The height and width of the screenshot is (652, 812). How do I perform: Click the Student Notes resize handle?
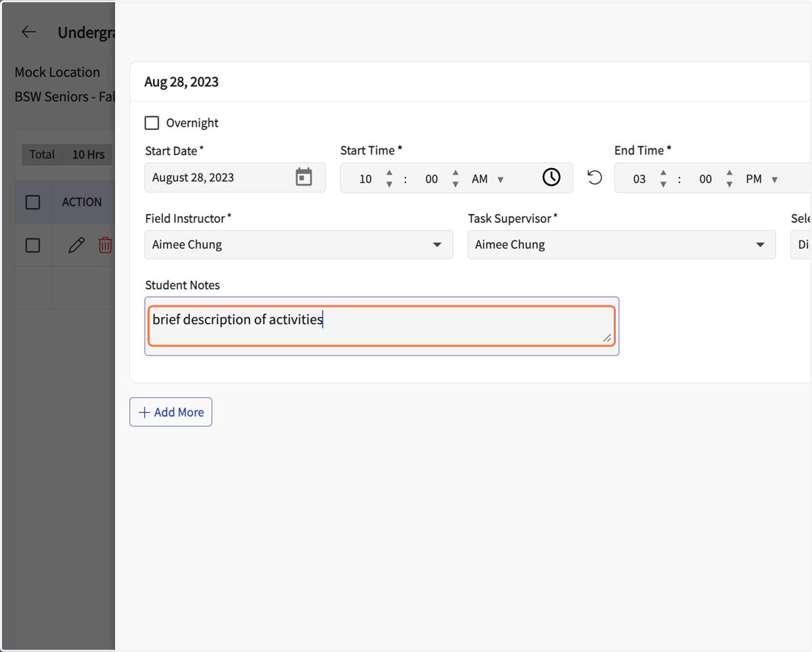607,338
